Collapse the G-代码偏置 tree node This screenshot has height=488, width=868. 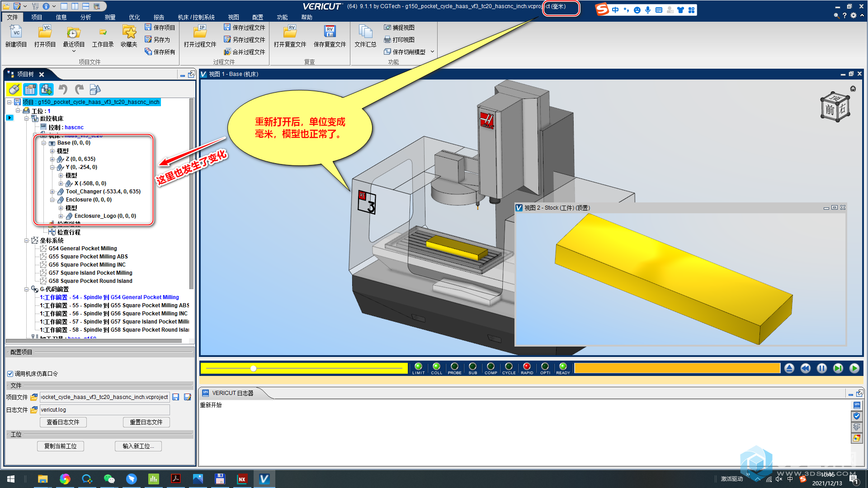point(27,289)
